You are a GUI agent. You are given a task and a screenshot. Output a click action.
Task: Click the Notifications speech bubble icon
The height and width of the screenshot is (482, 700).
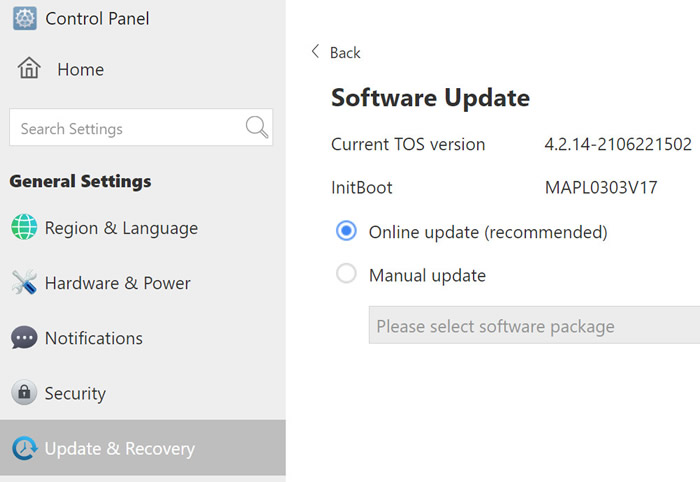(24, 337)
